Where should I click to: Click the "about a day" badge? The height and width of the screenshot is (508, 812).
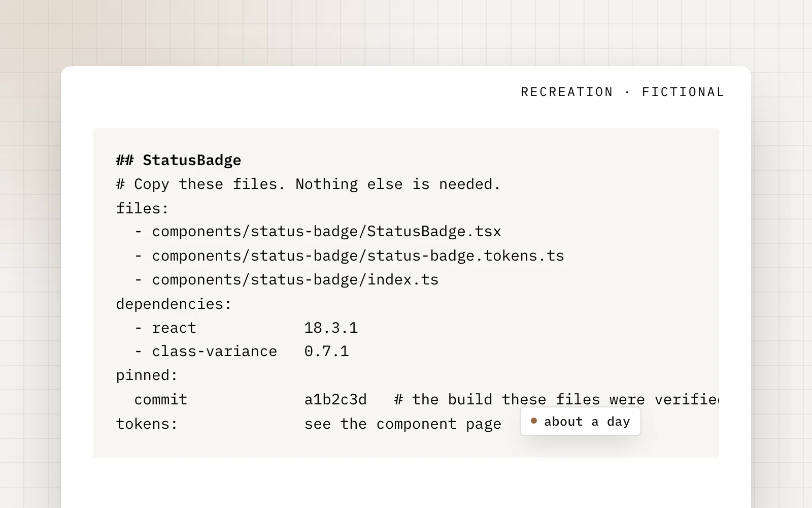(580, 421)
